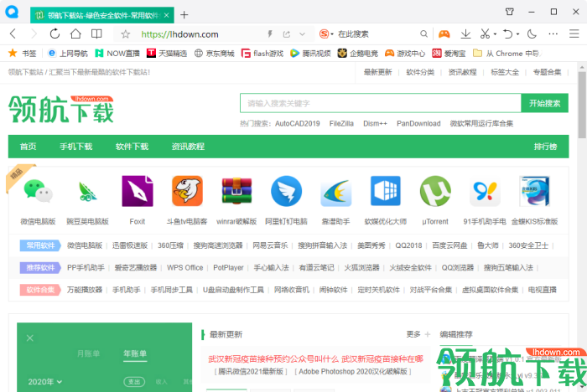Open the 京东商城 bookmark
The width and height of the screenshot is (587, 392).
coord(214,54)
